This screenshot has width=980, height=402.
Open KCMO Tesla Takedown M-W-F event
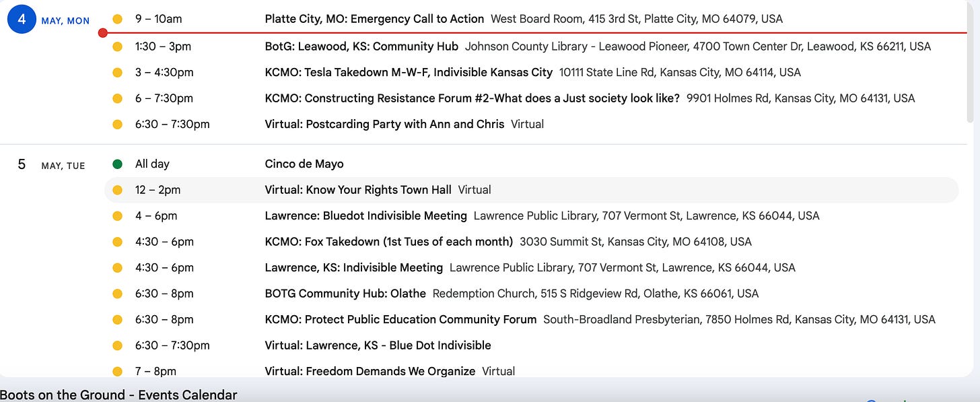coord(532,72)
